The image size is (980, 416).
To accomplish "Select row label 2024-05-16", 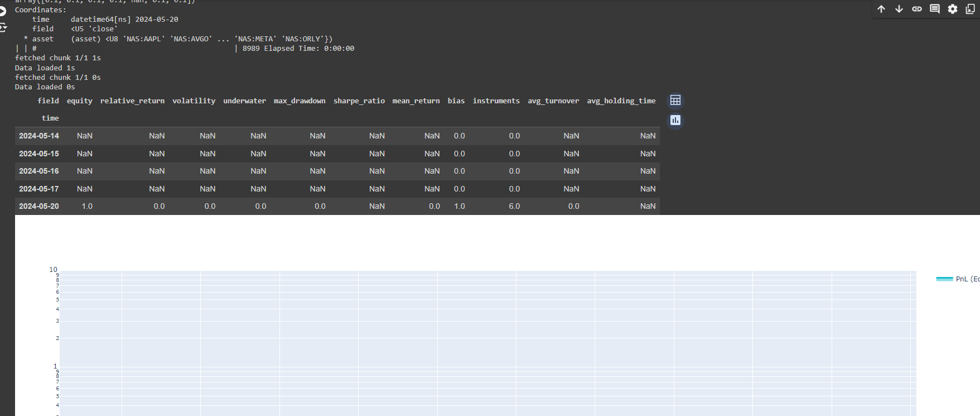I will pos(39,171).
